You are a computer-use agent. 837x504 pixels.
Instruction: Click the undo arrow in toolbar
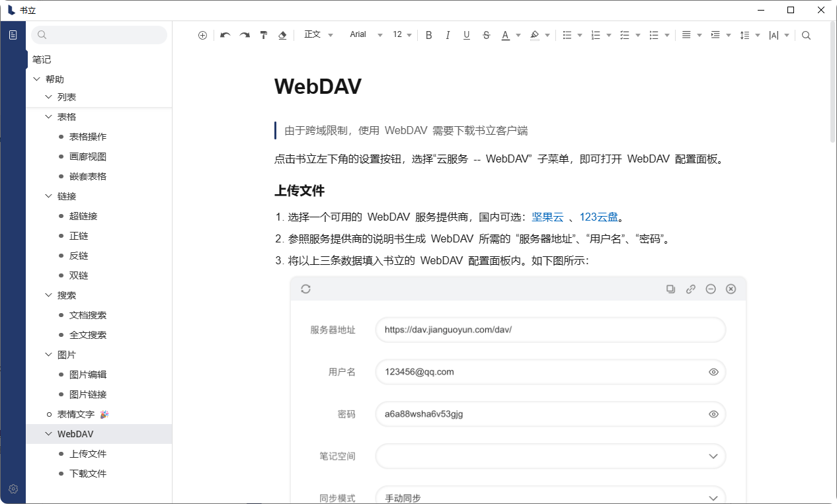point(225,35)
